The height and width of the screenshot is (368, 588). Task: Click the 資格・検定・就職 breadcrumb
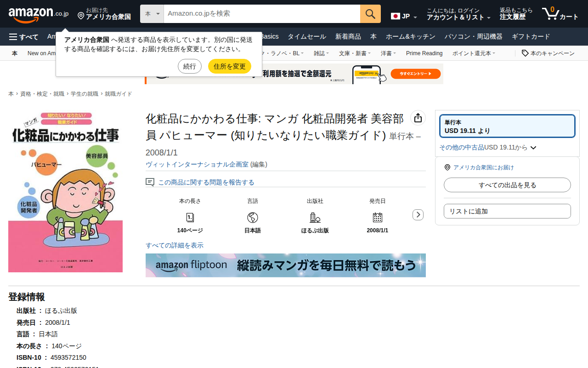pyautogui.click(x=42, y=94)
